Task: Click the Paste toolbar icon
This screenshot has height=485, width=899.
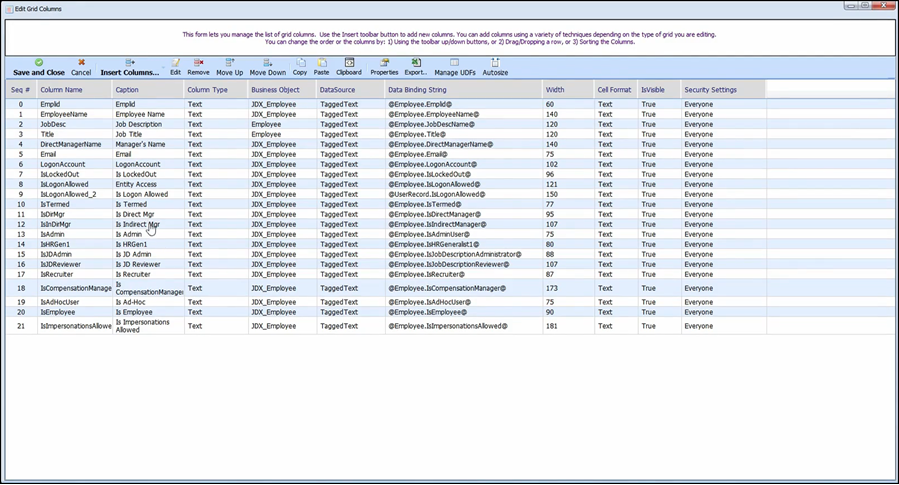Action: (321, 67)
